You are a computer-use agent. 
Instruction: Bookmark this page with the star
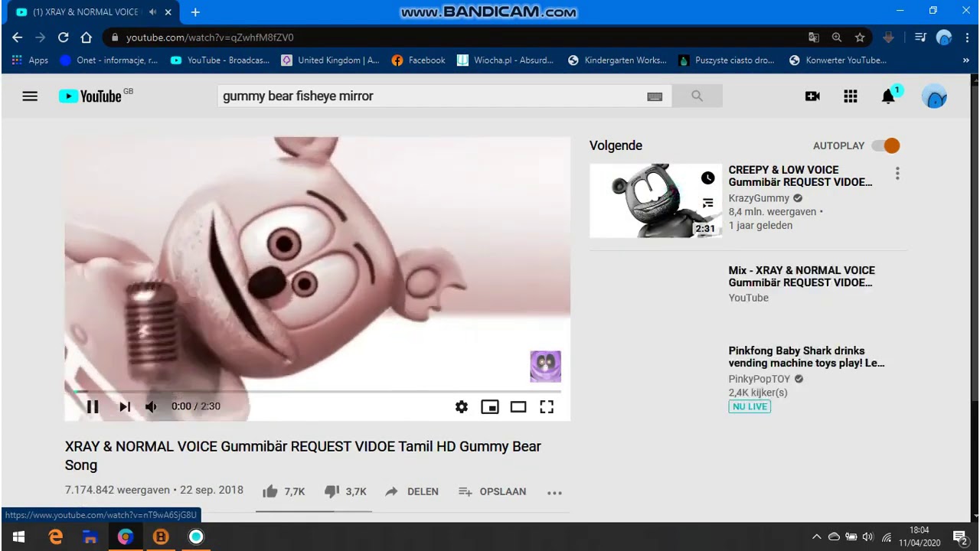(860, 37)
